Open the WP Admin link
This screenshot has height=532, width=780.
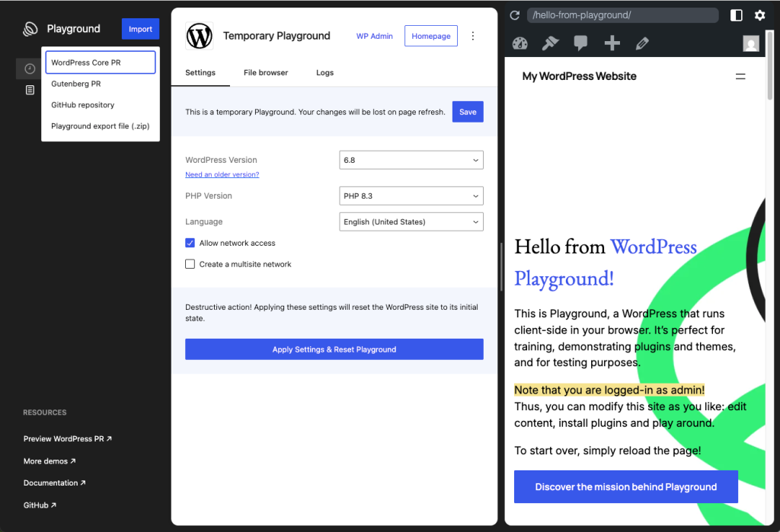point(375,36)
